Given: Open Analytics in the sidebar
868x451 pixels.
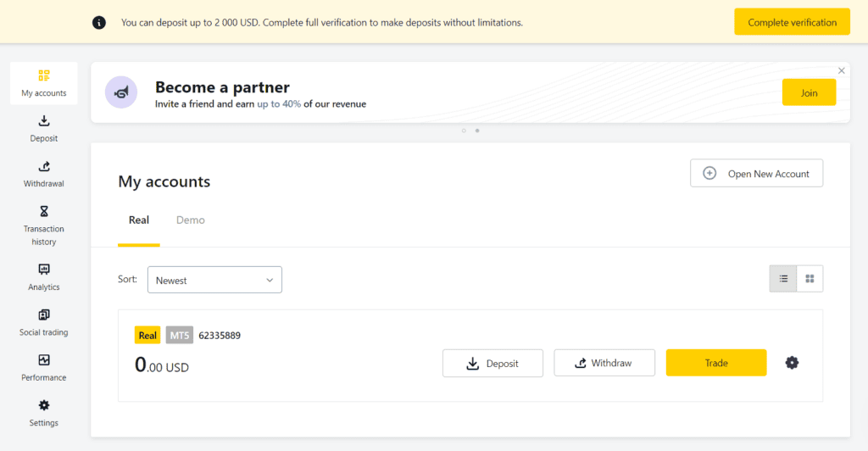Looking at the screenshot, I should tap(44, 277).
